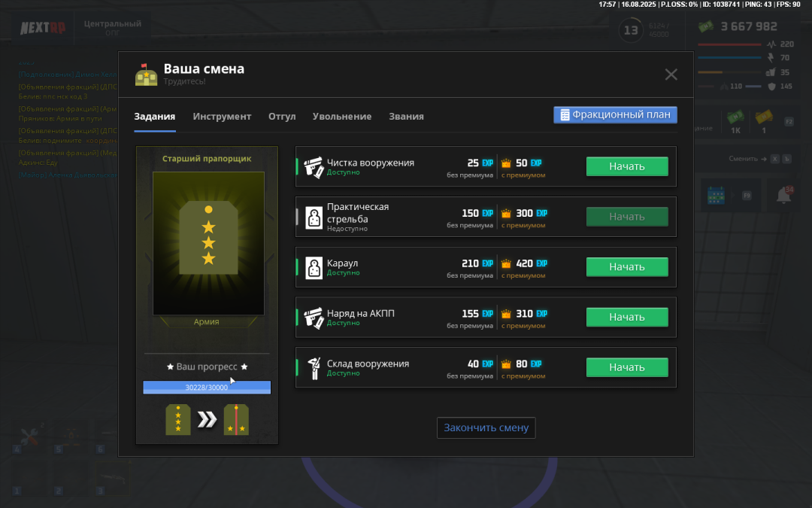The image size is (812, 508).
Task: Click the large Старший прапорщик rank insignia image
Action: click(208, 244)
